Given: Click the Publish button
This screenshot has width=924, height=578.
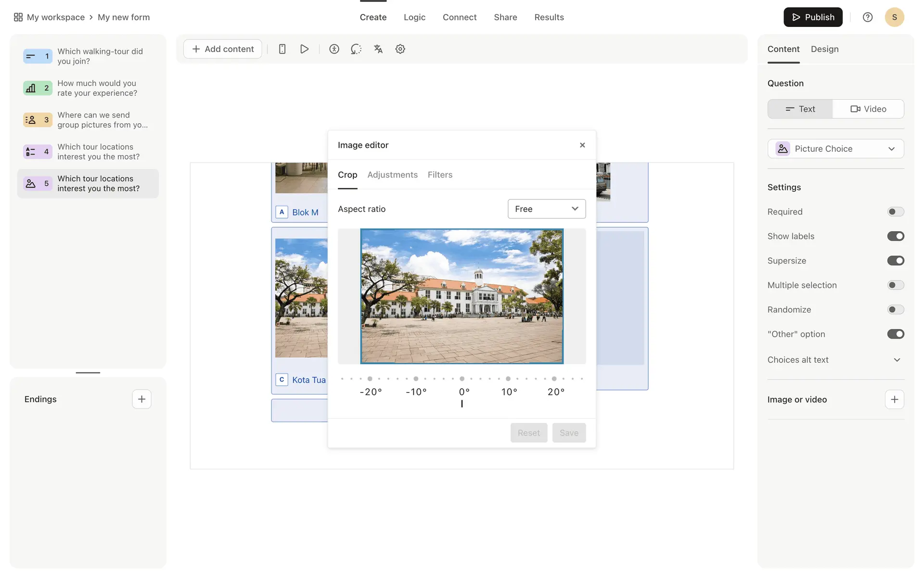Looking at the screenshot, I should click(x=812, y=17).
